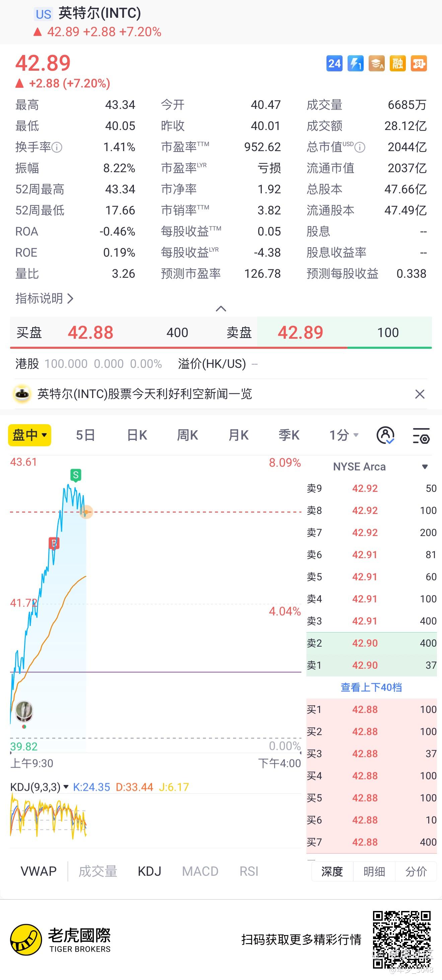Tap the green S sell marker on chart
This screenshot has height=980, width=442.
[76, 475]
